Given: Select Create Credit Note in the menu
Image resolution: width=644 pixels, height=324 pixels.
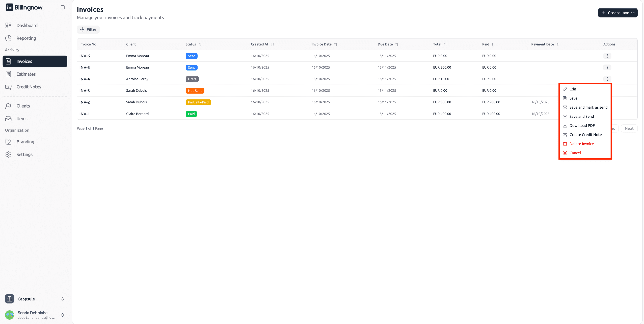Looking at the screenshot, I should coord(585,135).
